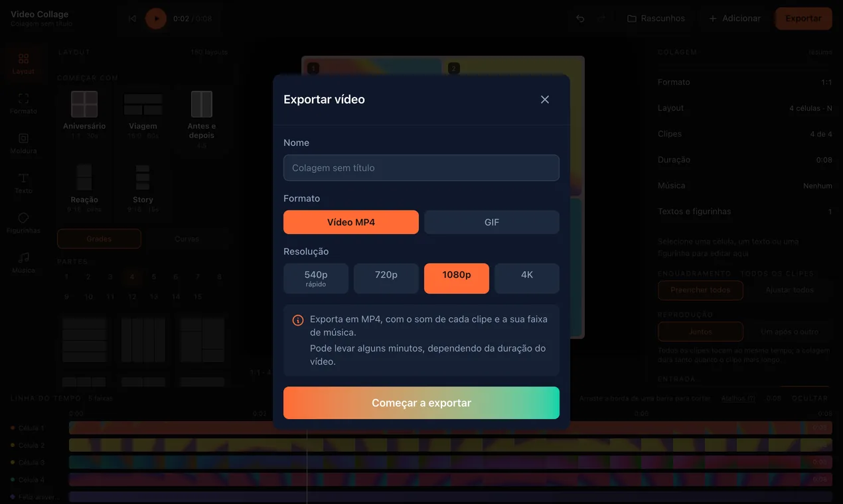Open the Figurinhas sidebar panel
The width and height of the screenshot is (843, 504).
[24, 223]
